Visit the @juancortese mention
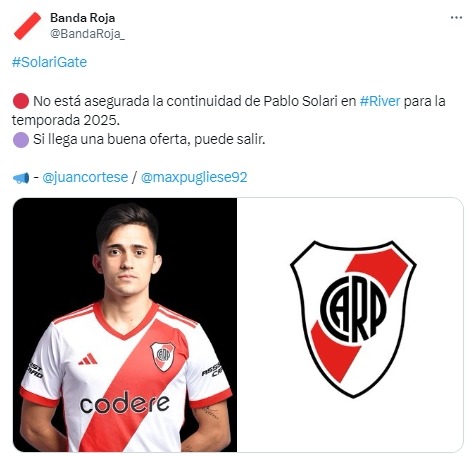This screenshot has height=457, width=476. coord(85,177)
